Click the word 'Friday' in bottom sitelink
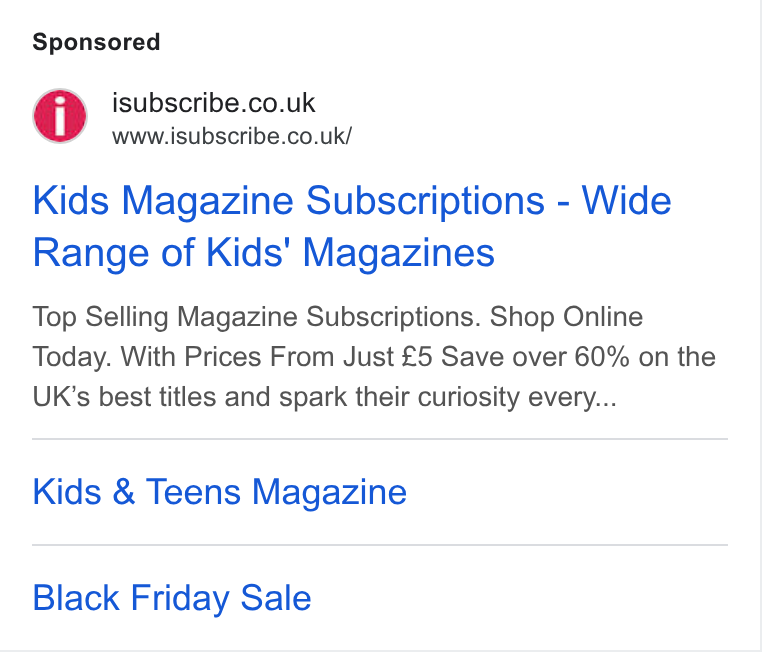 point(180,598)
